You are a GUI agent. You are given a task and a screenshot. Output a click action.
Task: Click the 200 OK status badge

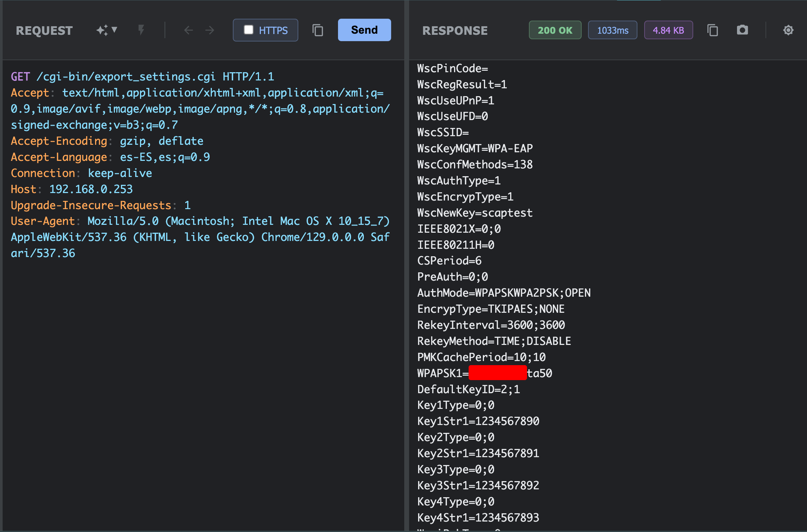[x=555, y=30]
